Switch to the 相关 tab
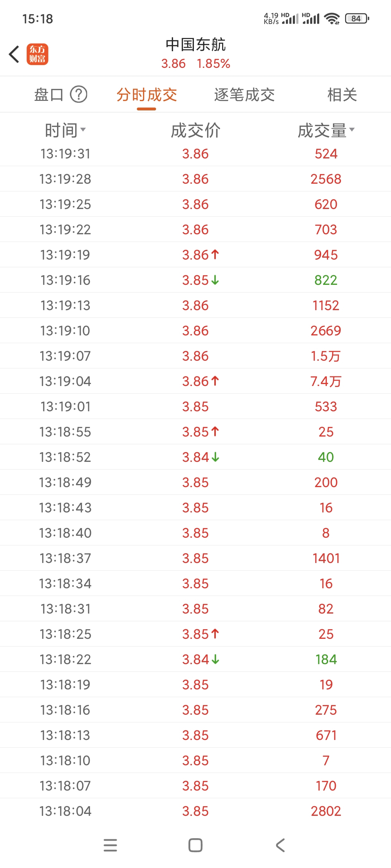 click(x=342, y=95)
